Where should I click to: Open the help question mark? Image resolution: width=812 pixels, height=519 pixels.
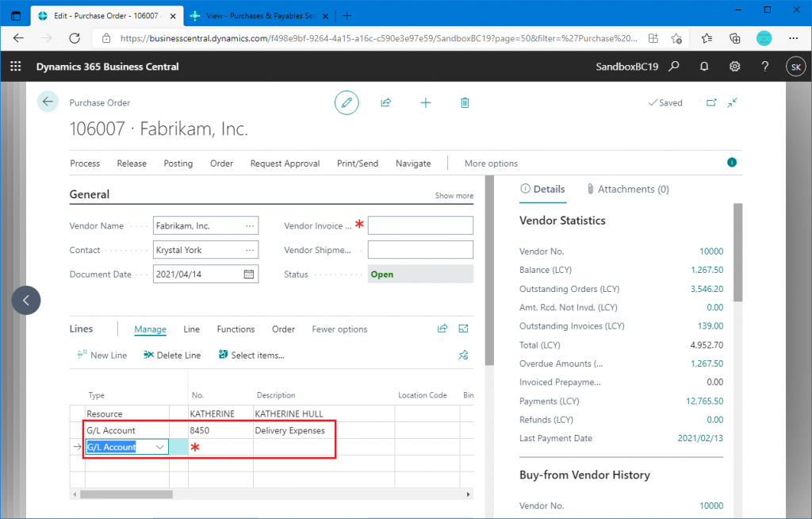point(765,67)
